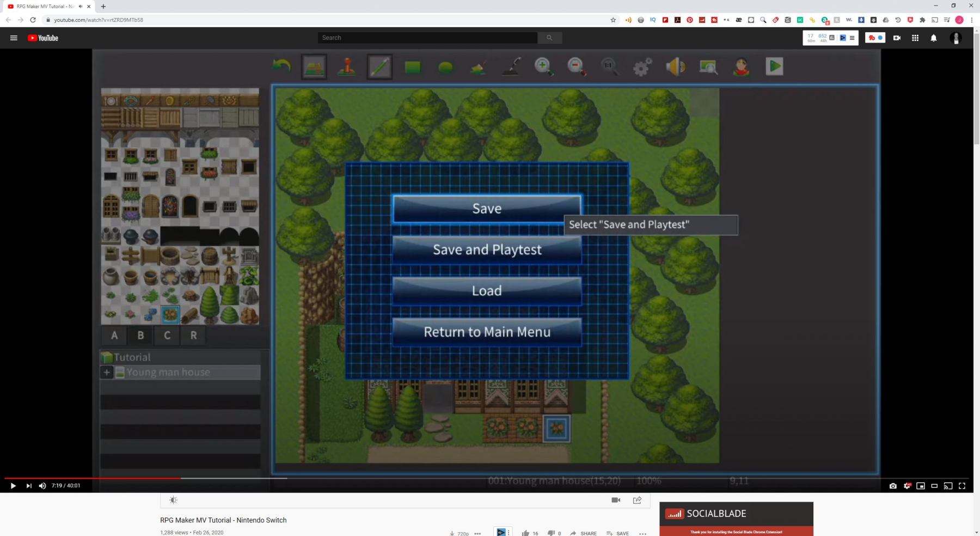980x536 pixels.
Task: Cast the video to a TV
Action: point(948,486)
